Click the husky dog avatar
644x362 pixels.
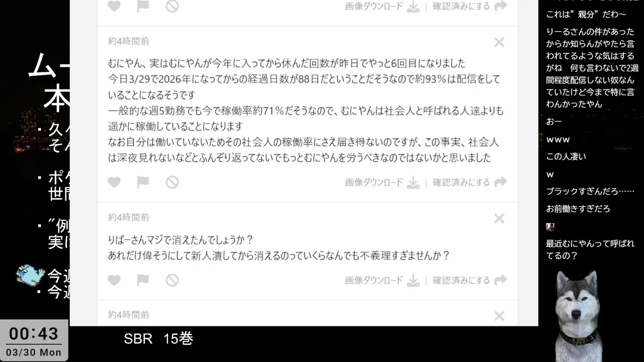point(578,316)
